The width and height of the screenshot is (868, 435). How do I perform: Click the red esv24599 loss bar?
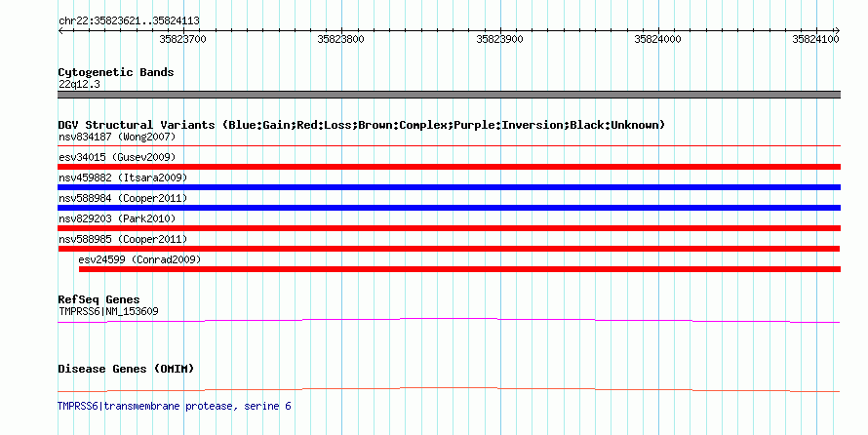(459, 269)
